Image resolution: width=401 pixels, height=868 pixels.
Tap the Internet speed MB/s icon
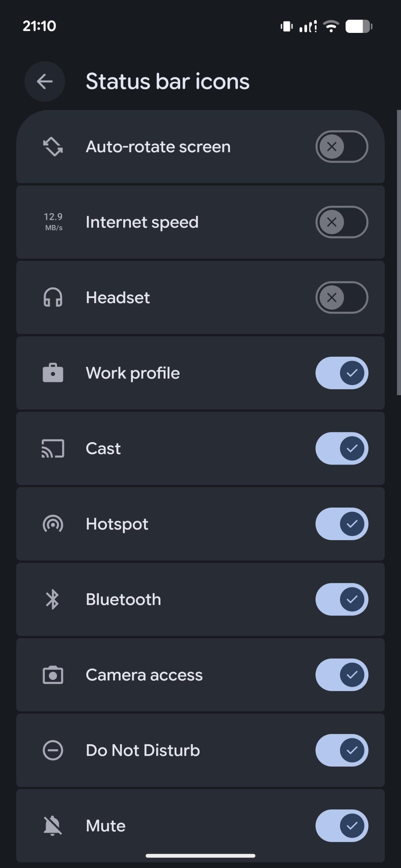point(53,222)
